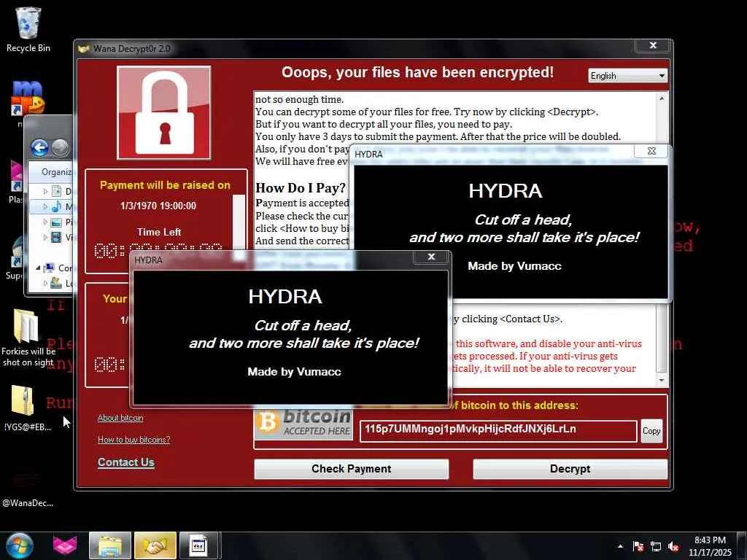747x560 pixels.
Task: Open 'Forkies will be shot on sight' folder
Action: point(26,325)
